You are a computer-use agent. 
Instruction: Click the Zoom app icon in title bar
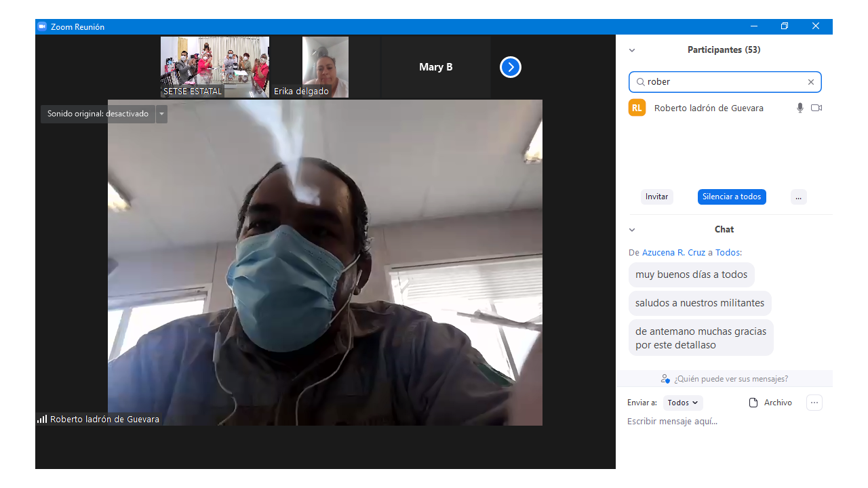pyautogui.click(x=42, y=26)
